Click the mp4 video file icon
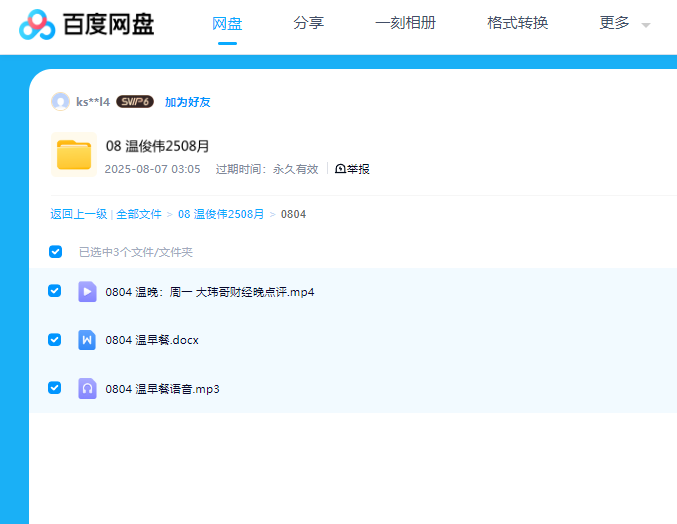The image size is (677, 524). pos(87,292)
